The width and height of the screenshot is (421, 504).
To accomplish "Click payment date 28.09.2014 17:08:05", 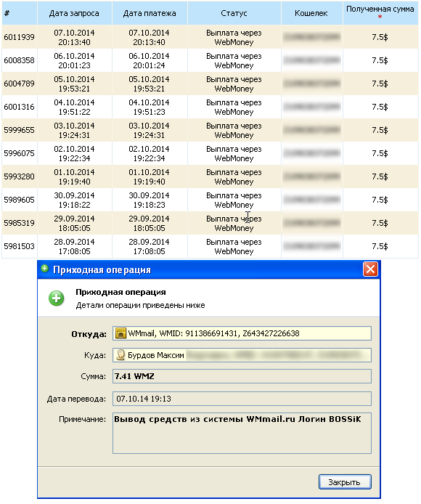I will pos(149,246).
